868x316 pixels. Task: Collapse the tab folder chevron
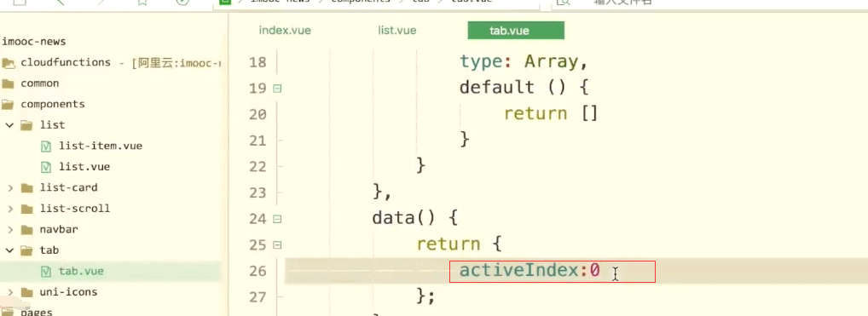[9, 250]
